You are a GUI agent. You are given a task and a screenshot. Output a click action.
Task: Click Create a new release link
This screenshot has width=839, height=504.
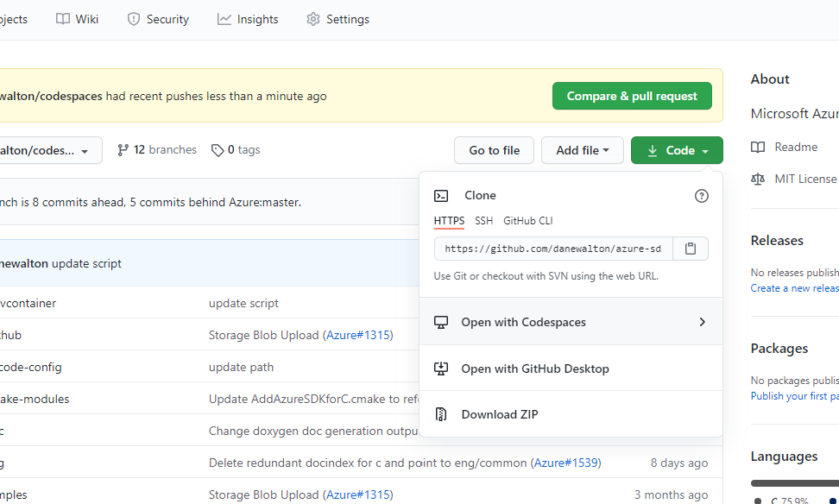pyautogui.click(x=795, y=288)
